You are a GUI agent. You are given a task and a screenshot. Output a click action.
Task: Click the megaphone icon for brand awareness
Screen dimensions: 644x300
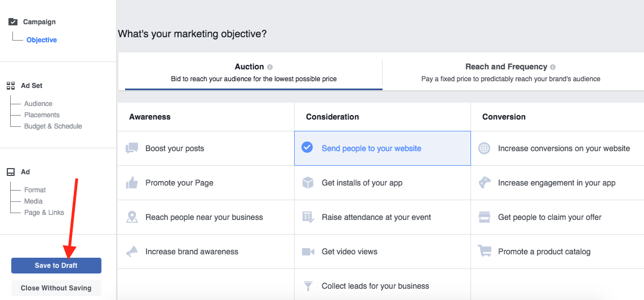[132, 252]
